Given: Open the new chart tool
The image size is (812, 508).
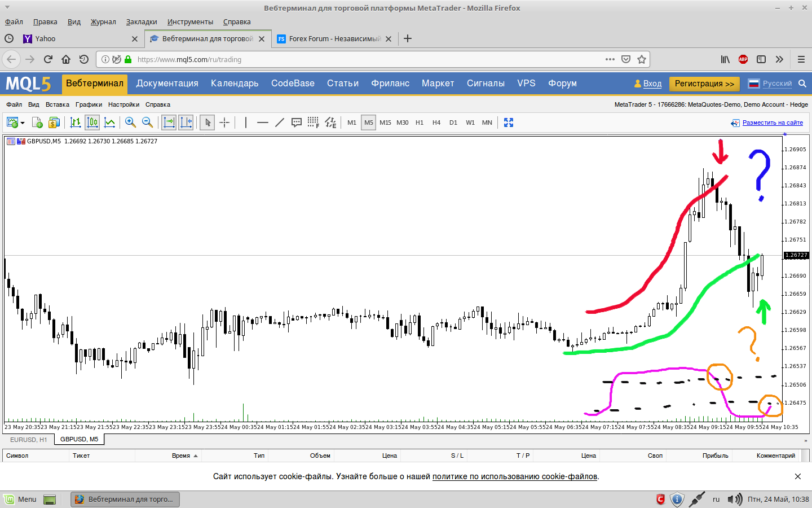Looking at the screenshot, I should tap(12, 122).
